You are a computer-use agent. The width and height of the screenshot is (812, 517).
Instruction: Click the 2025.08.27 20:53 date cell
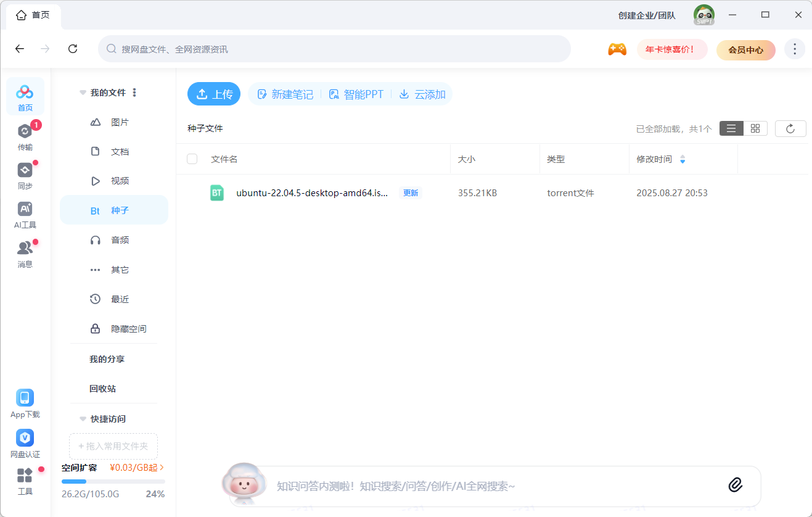click(672, 193)
